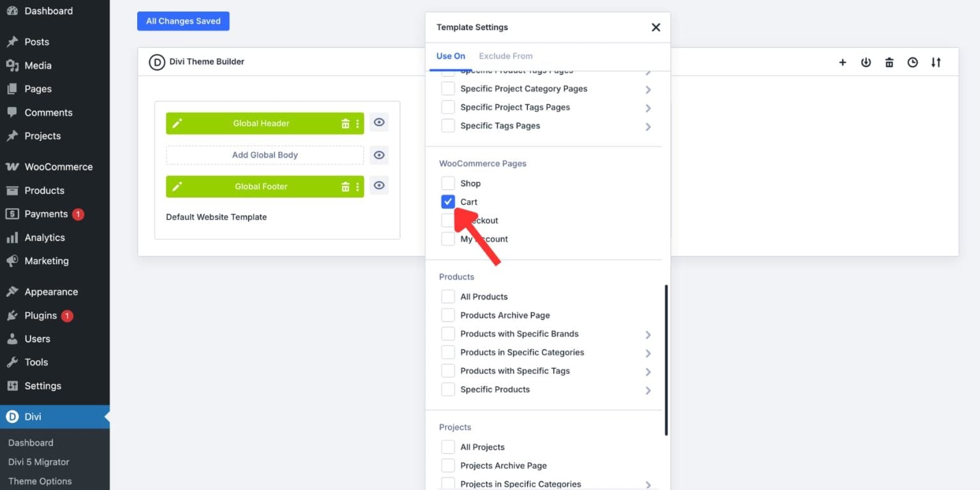Expand Products in Specific Categories chevron

coord(648,353)
